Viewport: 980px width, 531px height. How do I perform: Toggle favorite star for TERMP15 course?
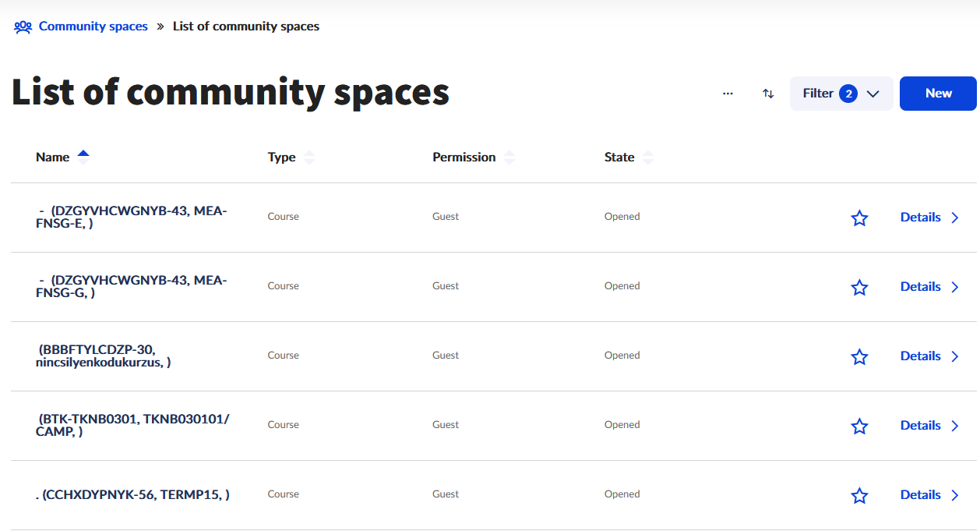859,496
